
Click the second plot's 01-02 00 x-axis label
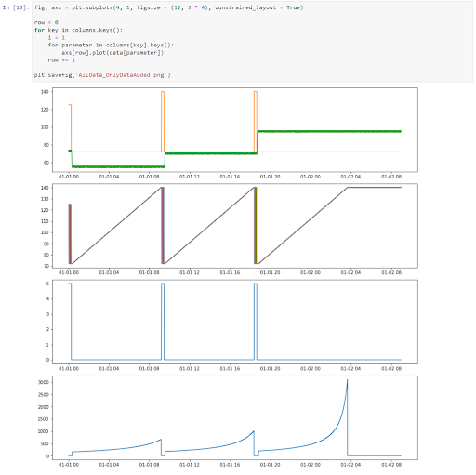tap(311, 272)
